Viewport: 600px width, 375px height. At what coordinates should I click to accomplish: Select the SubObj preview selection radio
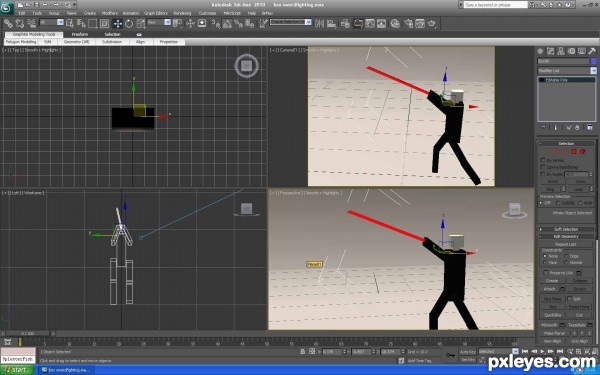(x=559, y=203)
